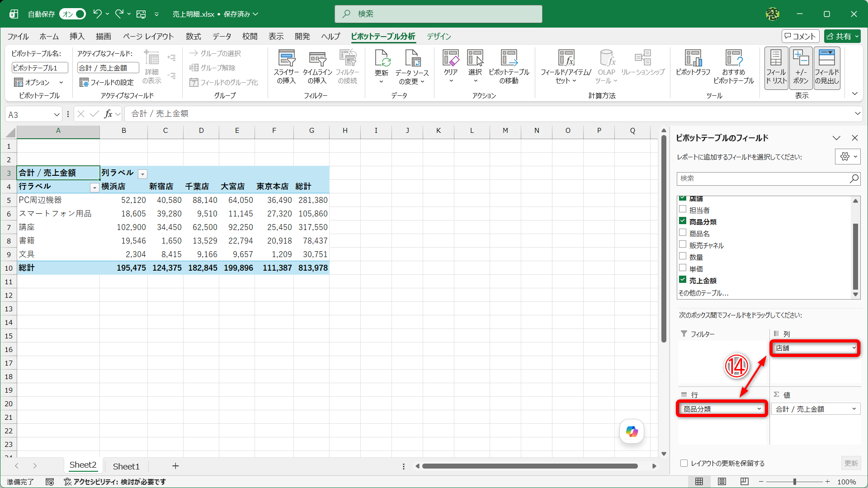
Task: Toggle +/- ボタン display
Action: click(x=801, y=68)
